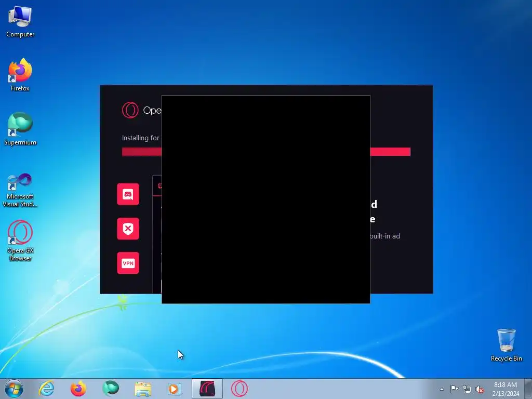The height and width of the screenshot is (399, 532).
Task: Click the muted volume tray icon
Action: coord(480,389)
